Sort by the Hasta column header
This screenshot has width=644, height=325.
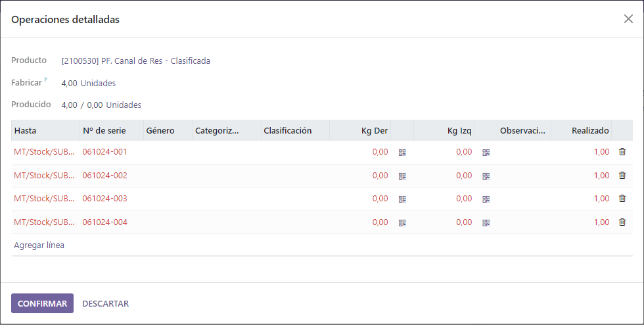[x=45, y=130]
